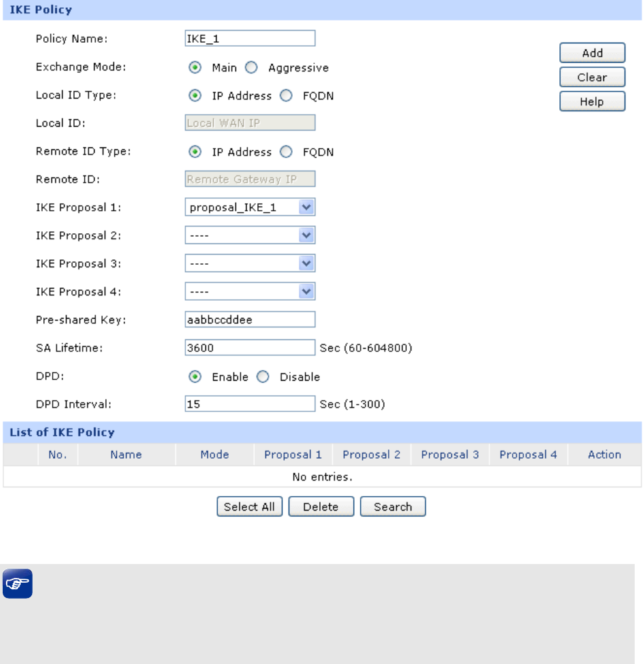The height and width of the screenshot is (664, 644).
Task: Click the Proposal 4 column header
Action: point(528,455)
